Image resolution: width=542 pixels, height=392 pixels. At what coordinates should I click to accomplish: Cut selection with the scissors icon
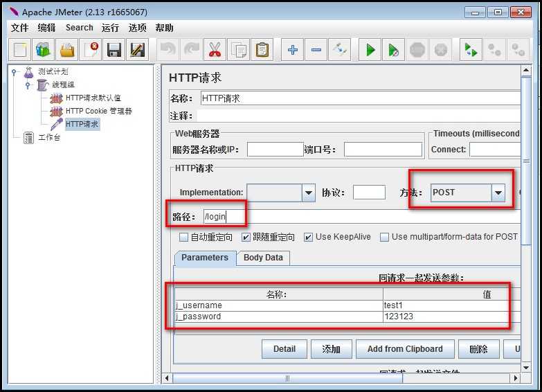215,50
